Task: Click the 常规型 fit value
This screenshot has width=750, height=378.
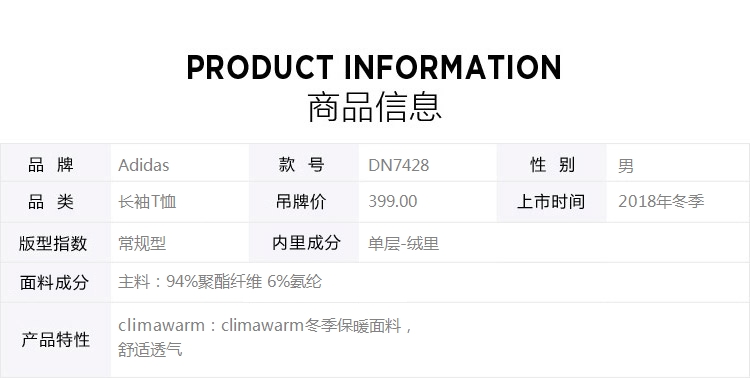Action: point(142,244)
